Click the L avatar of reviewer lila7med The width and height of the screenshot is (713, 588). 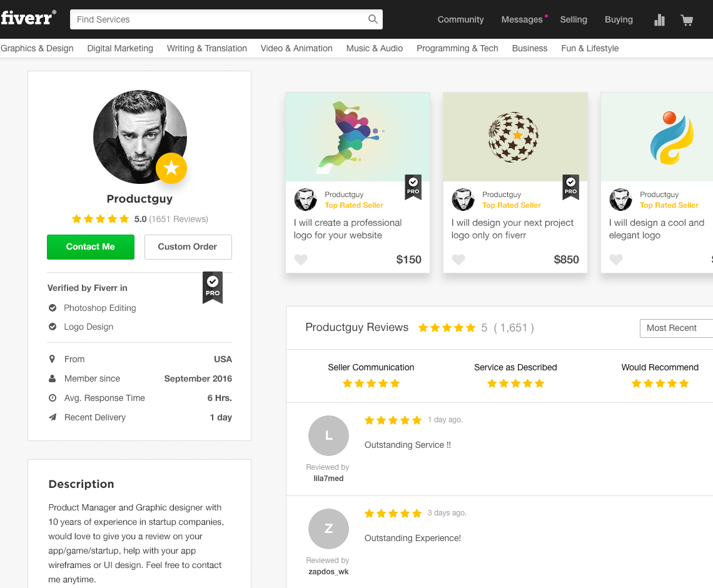point(329,435)
